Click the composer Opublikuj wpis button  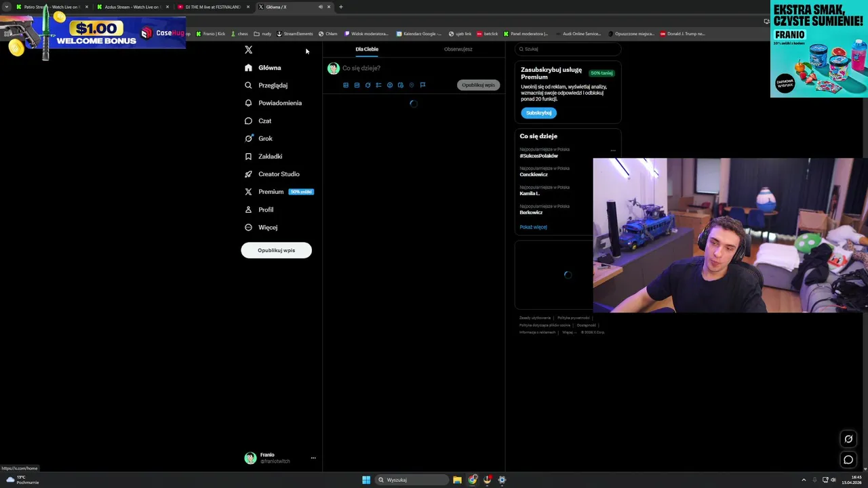pyautogui.click(x=478, y=85)
